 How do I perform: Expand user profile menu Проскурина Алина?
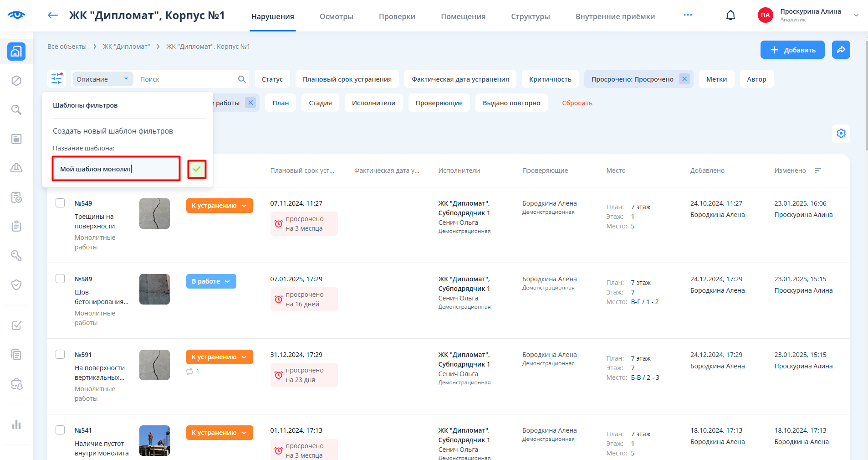856,16
